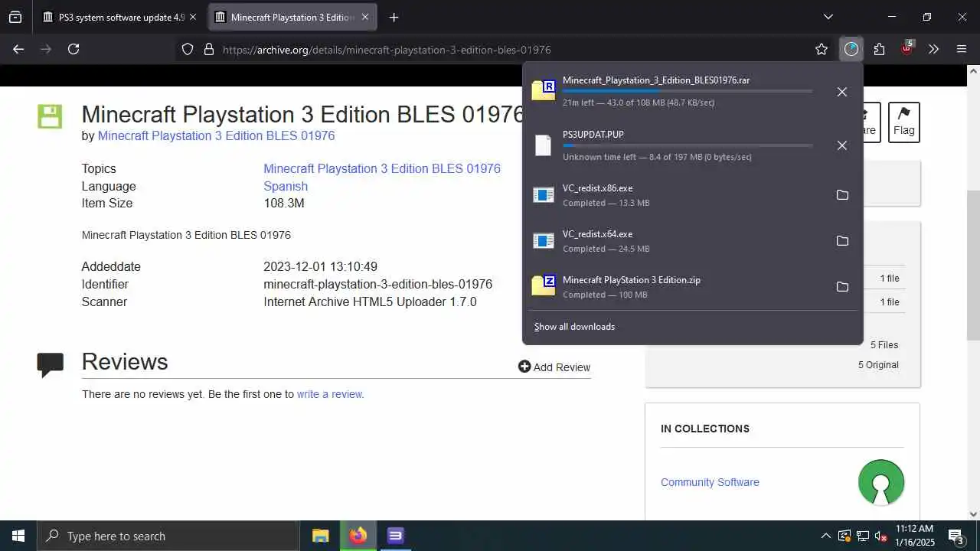Click the VC_redist.x64.exe installer icon

click(543, 241)
